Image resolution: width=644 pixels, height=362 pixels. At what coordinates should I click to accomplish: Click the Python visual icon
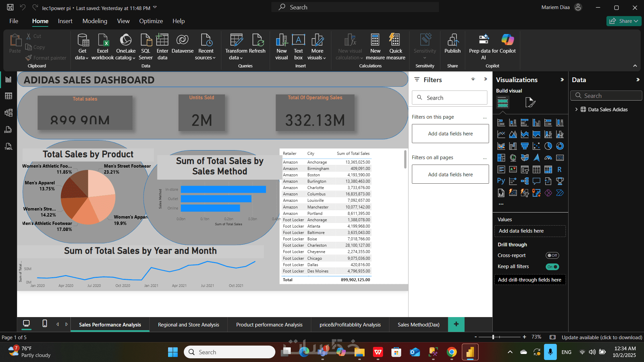501,181
